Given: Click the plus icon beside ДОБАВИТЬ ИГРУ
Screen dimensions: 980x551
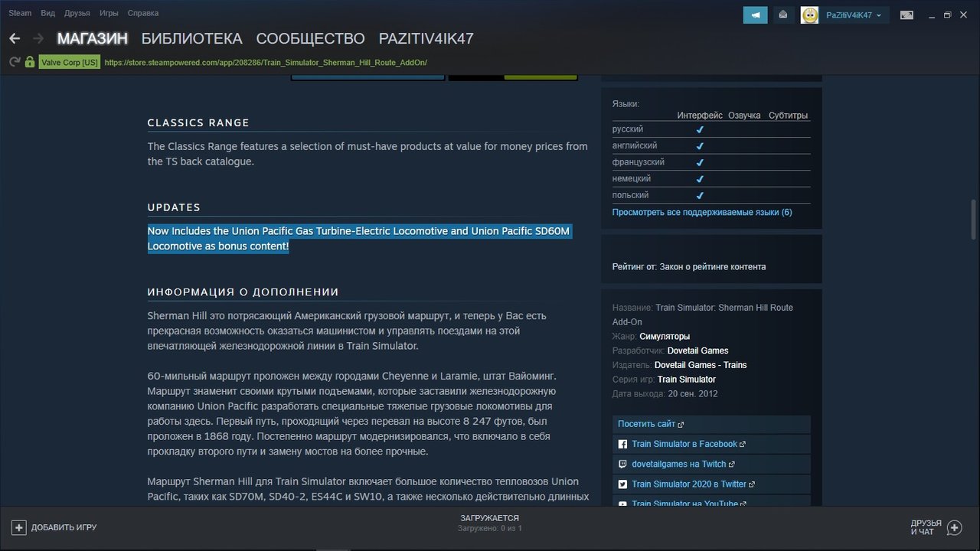Looking at the screenshot, I should point(19,527).
